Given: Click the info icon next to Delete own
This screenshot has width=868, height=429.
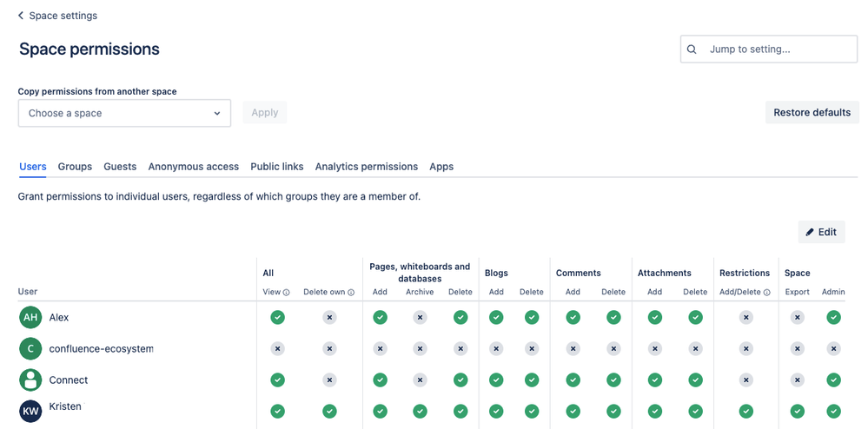Looking at the screenshot, I should pos(351,293).
